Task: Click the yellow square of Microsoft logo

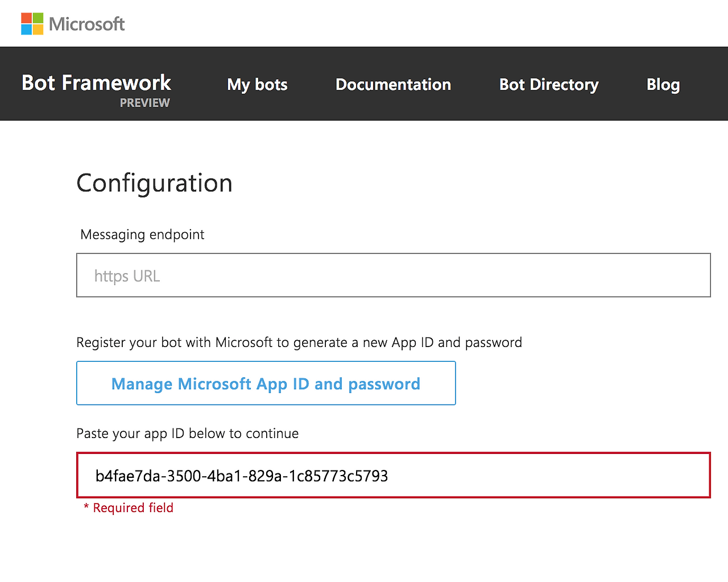Action: (38, 29)
